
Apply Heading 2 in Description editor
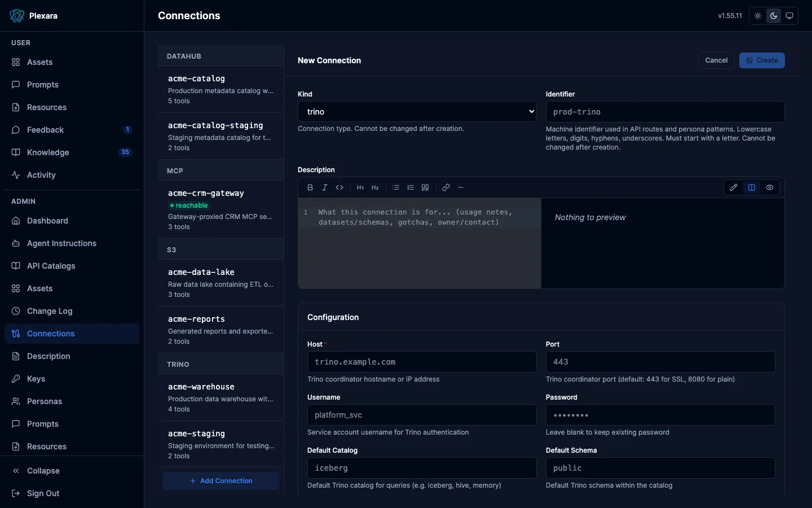tap(375, 187)
